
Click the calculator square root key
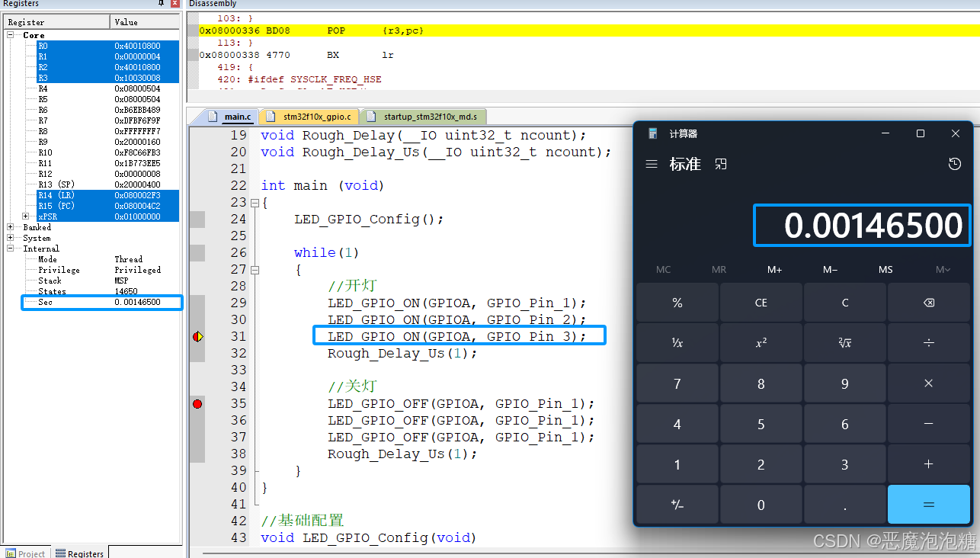pos(844,343)
